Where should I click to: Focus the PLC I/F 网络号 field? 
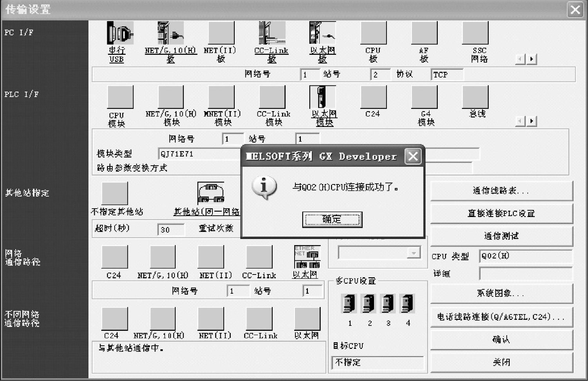point(233,139)
